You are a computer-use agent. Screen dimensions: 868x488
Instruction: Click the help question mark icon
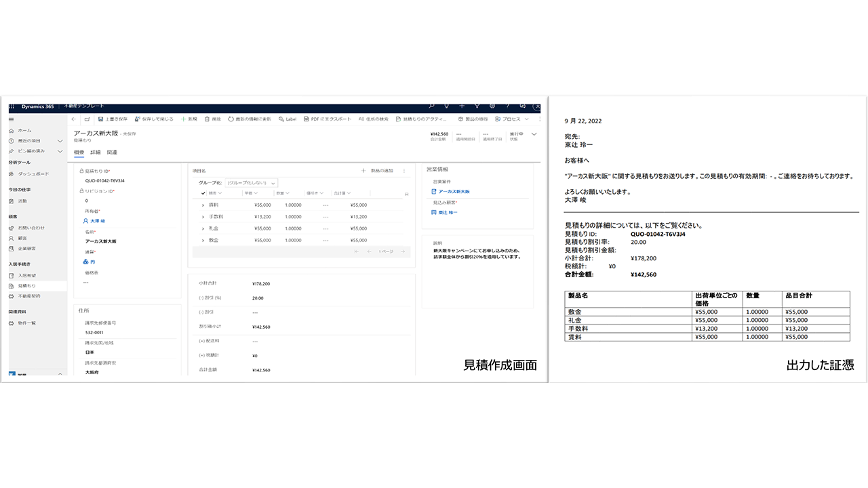pos(507,106)
